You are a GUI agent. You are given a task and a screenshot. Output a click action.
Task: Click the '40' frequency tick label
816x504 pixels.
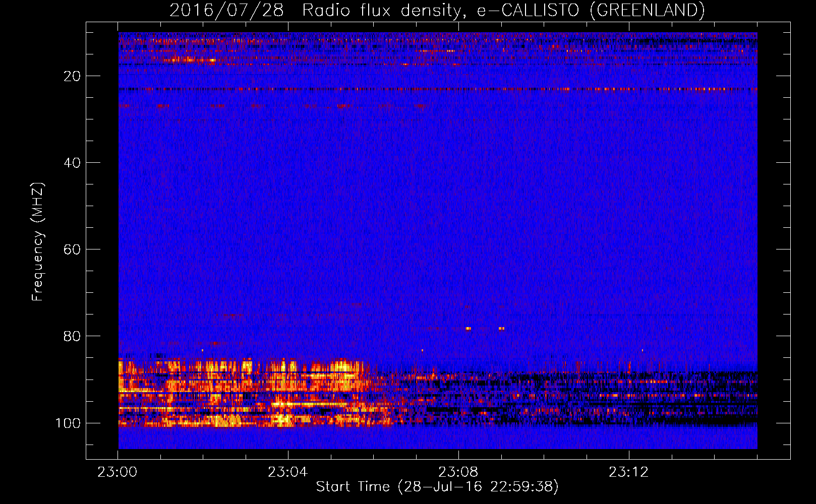click(x=72, y=163)
